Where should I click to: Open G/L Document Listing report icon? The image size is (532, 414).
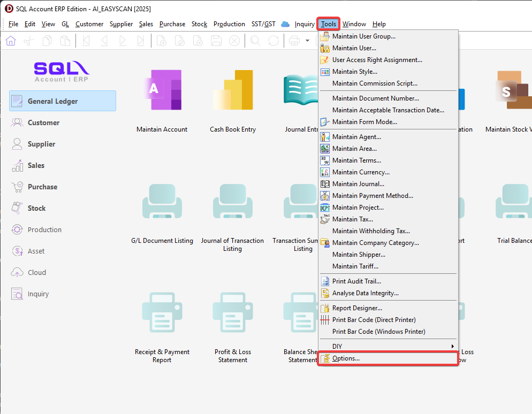(162, 203)
